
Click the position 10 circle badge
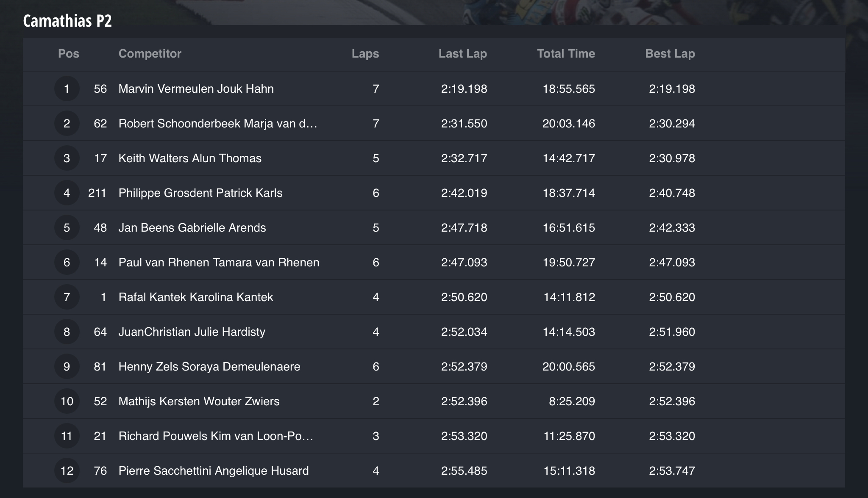tap(67, 401)
